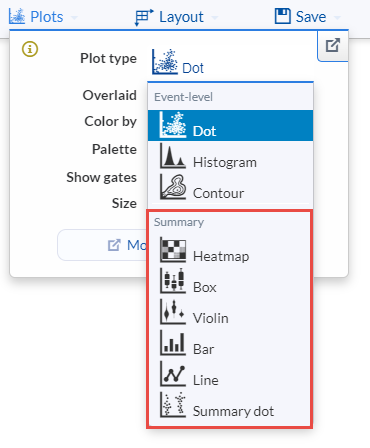
Task: Expand the Save dropdown arrow
Action: click(x=337, y=17)
